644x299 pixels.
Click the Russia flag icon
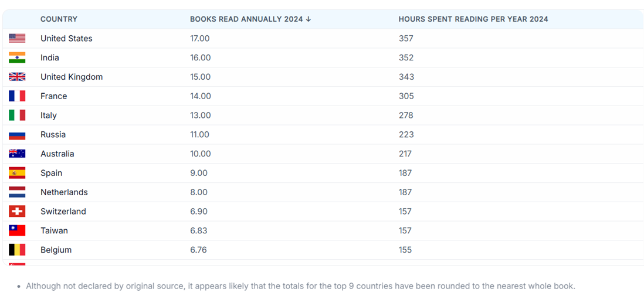(17, 135)
